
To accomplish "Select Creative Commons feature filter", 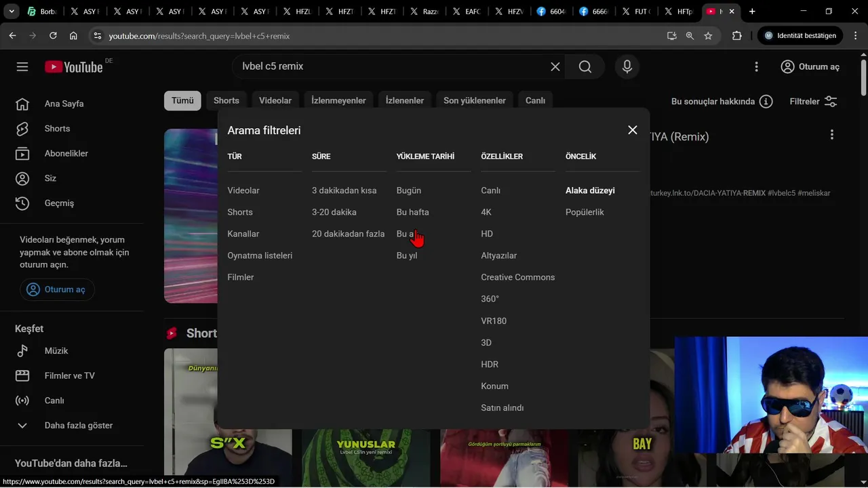I will [x=518, y=277].
